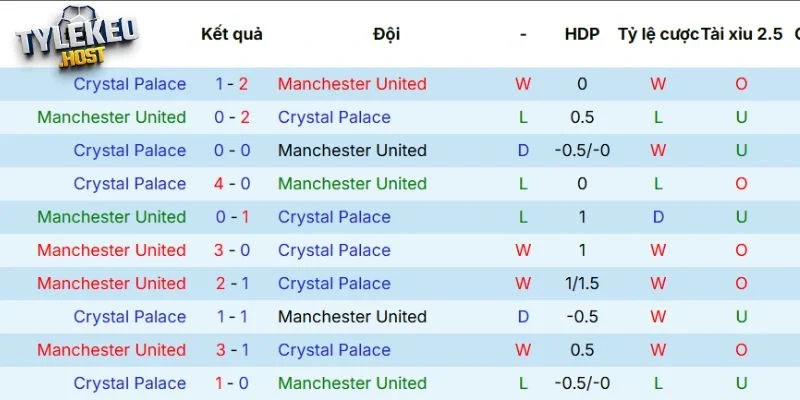
Task: Open the 1 - 0 score result
Action: 231,383
